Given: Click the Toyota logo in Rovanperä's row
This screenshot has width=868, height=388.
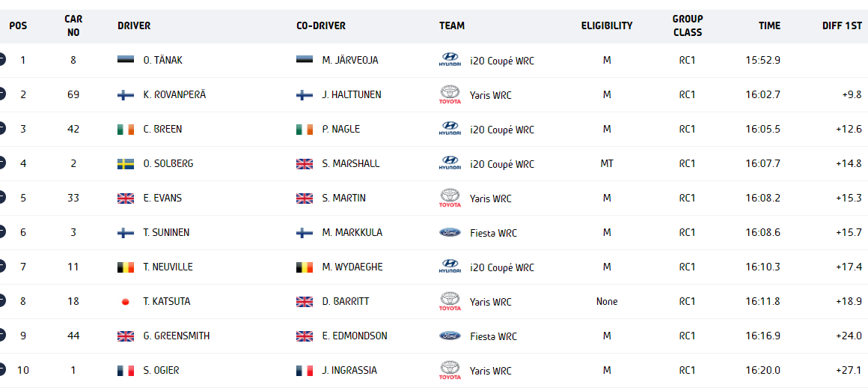Looking at the screenshot, I should (x=450, y=94).
